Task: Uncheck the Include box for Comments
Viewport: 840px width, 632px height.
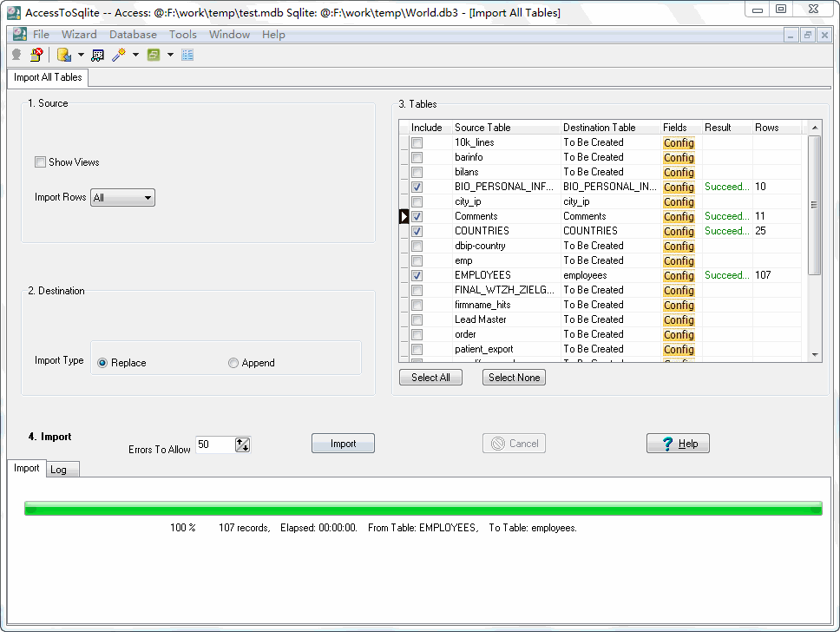Action: tap(417, 216)
